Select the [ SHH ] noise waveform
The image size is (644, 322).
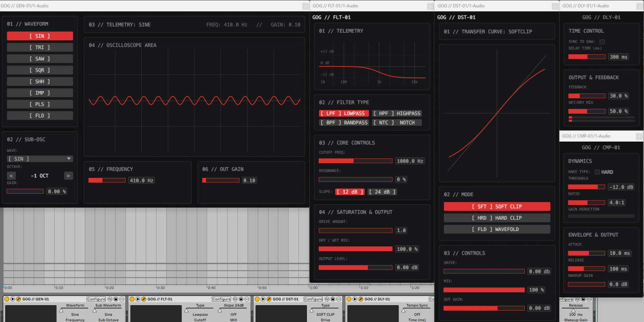point(40,81)
